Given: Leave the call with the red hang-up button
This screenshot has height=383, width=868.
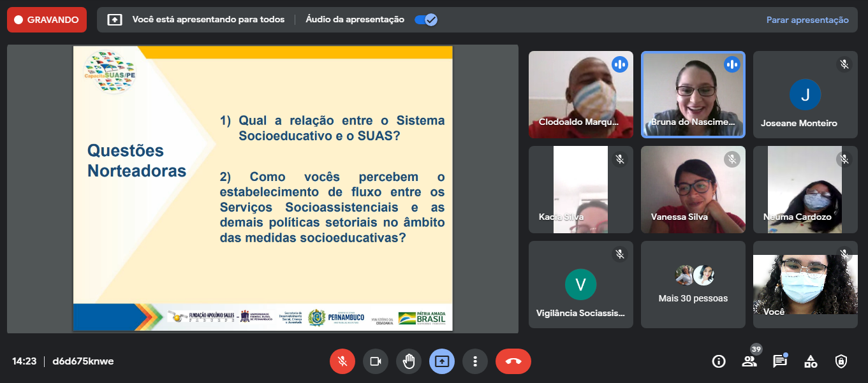Looking at the screenshot, I should tap(513, 361).
